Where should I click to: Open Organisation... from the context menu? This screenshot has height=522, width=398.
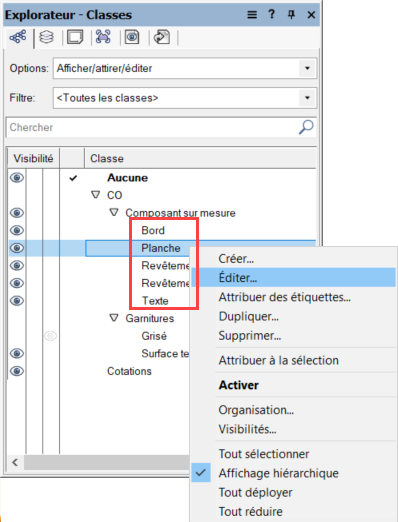256,410
